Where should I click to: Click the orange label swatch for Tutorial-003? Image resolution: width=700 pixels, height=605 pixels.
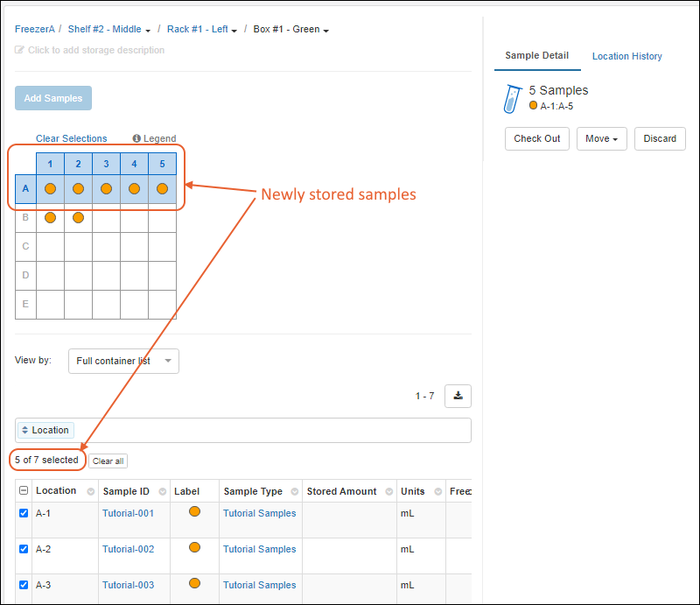coord(194,583)
